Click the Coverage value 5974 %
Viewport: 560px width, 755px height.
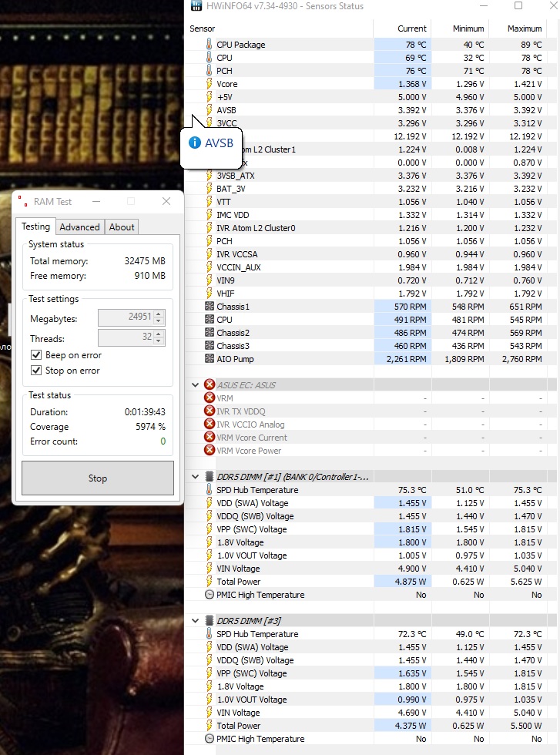click(x=150, y=427)
